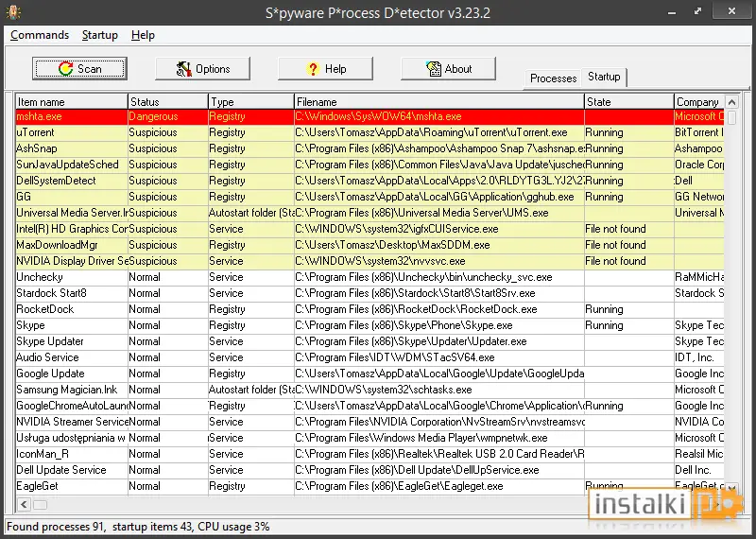Click the Dell Inc. company cell
756x539 pixels.
[x=699, y=470]
